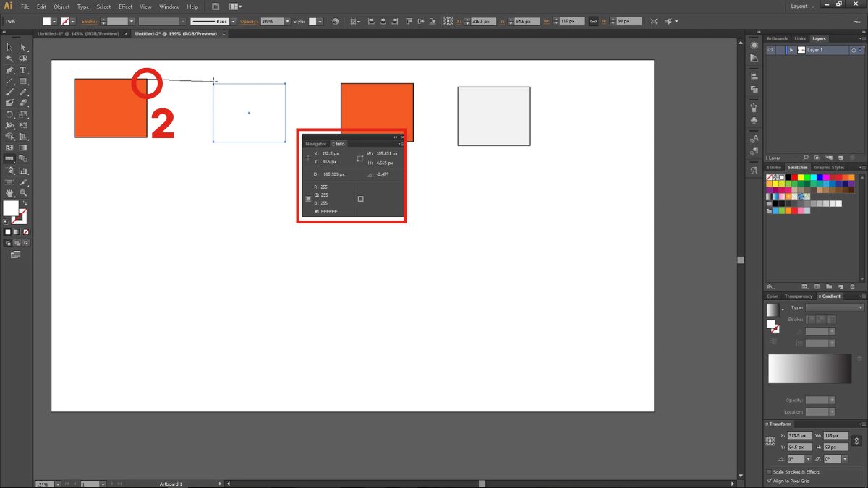Select the Blob Brush tool

9,103
